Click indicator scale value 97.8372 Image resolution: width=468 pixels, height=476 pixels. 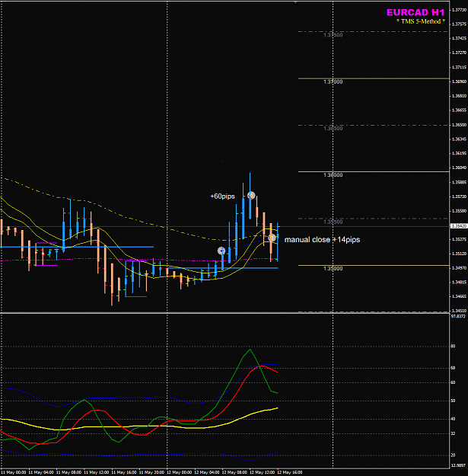coord(458,316)
